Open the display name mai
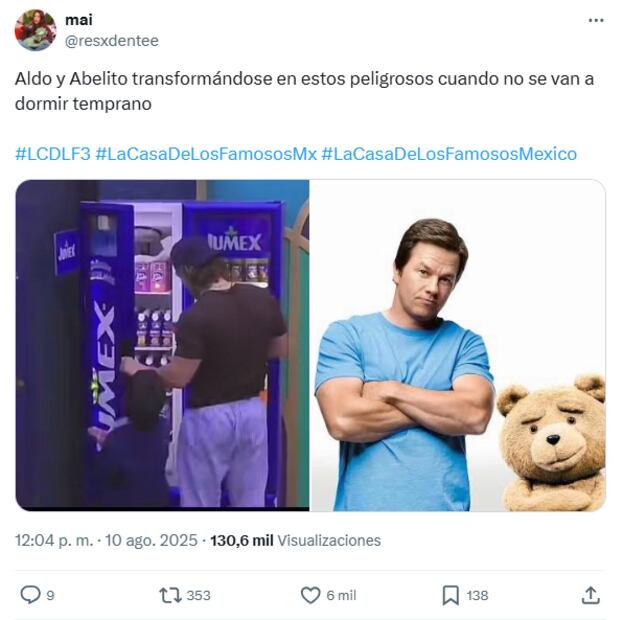 pos(79,19)
